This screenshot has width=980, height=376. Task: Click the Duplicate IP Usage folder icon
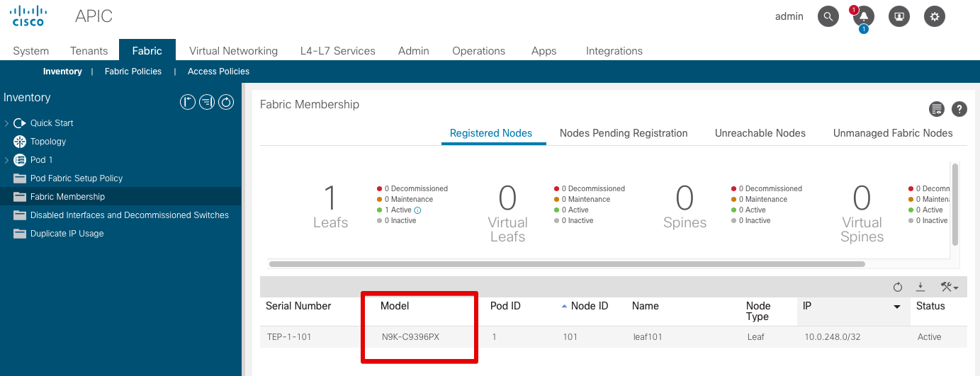pos(20,234)
